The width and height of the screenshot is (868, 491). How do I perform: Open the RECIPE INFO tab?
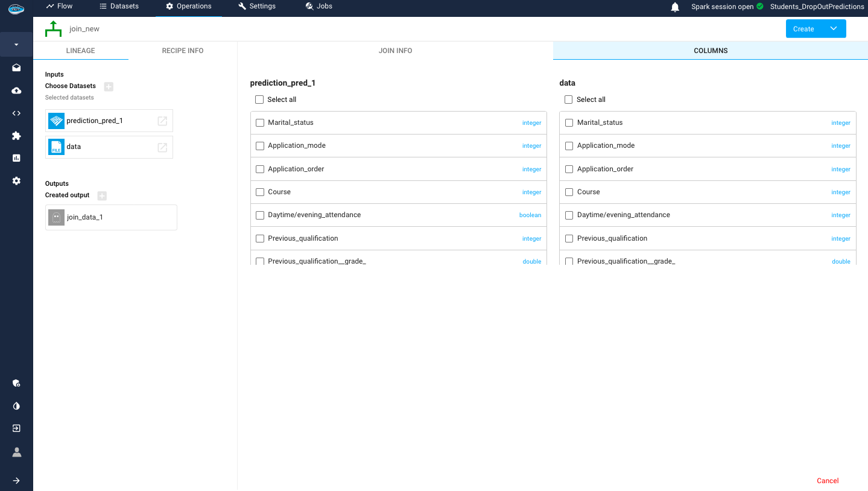tap(183, 51)
